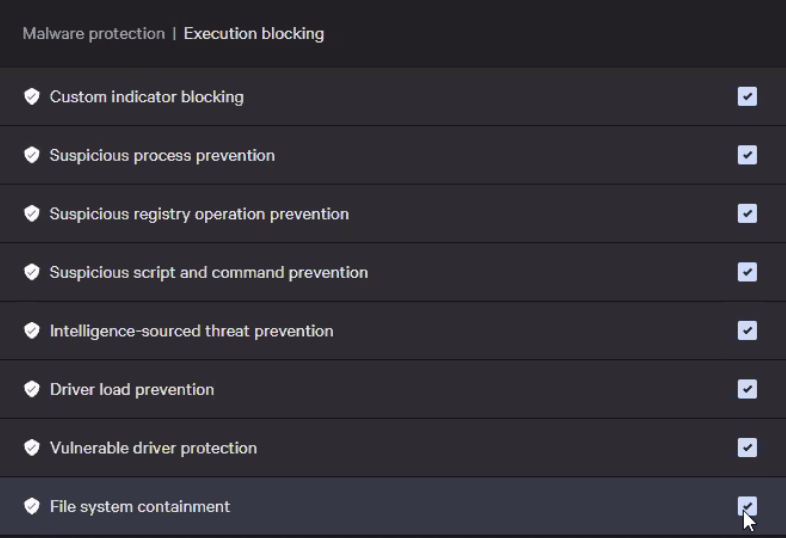The image size is (786, 538).
Task: Disable Suspicious registry operation prevention checkbox
Action: tap(747, 213)
